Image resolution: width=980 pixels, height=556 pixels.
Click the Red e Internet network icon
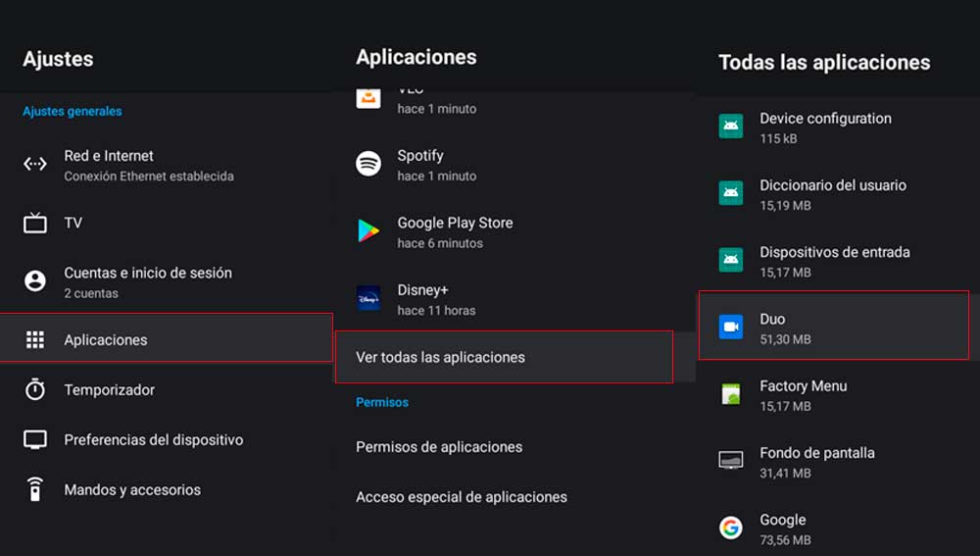[x=35, y=165]
